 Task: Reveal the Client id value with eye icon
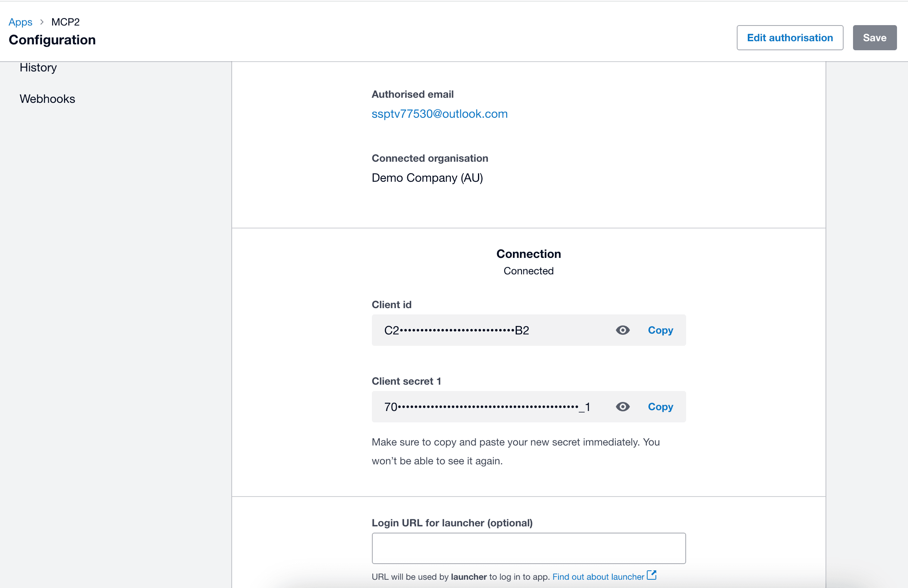[622, 330]
